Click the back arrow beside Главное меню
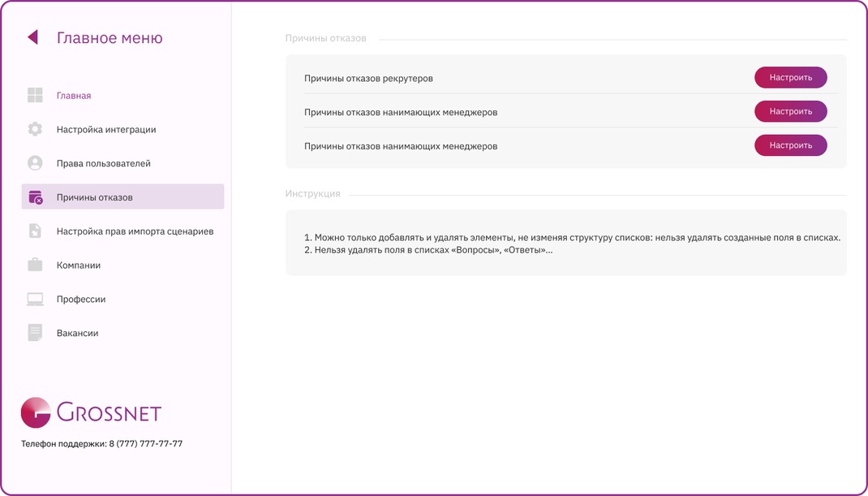The width and height of the screenshot is (868, 496). coord(32,37)
